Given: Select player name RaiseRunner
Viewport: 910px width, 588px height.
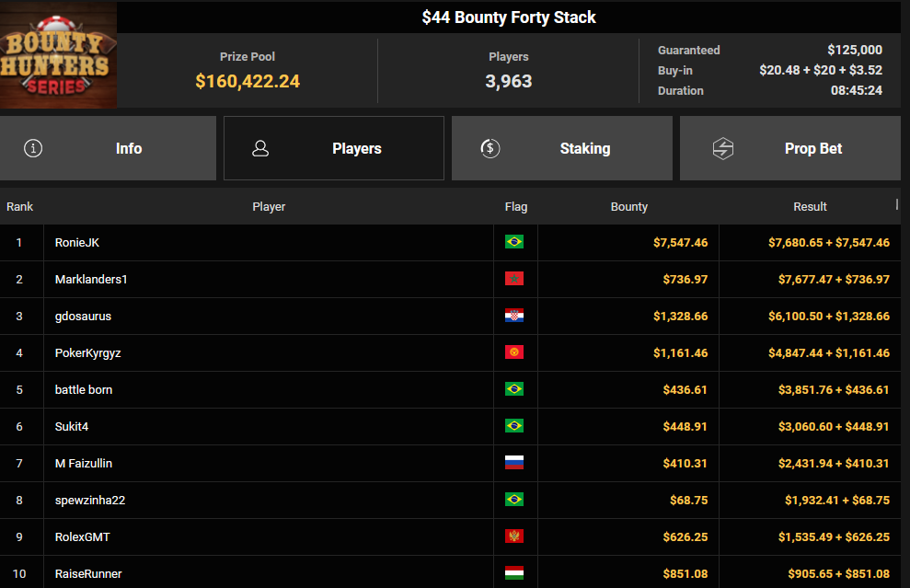Looking at the screenshot, I should (88, 574).
